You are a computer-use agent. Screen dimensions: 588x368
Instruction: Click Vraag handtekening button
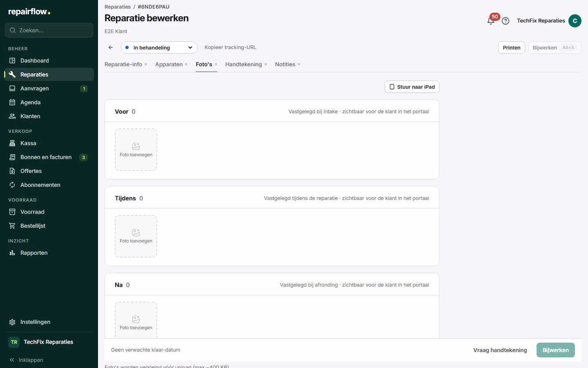point(500,350)
